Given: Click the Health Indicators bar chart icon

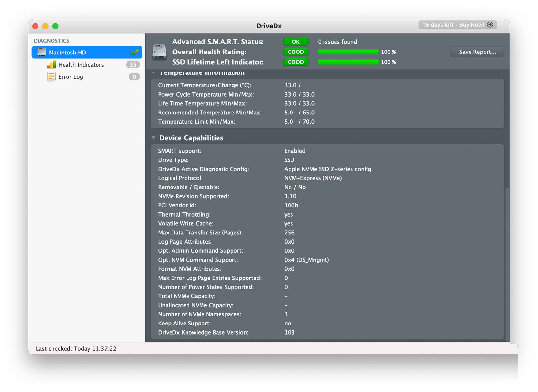Looking at the screenshot, I should 52,65.
